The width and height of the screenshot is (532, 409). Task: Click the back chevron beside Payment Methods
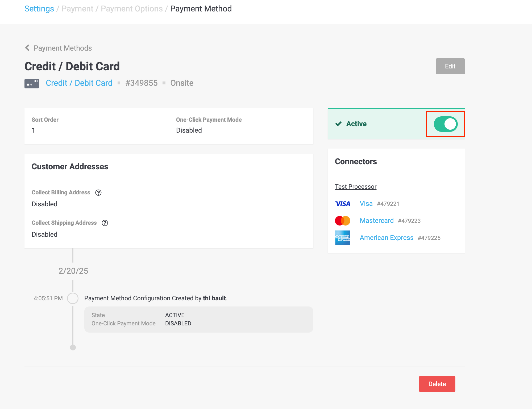click(x=27, y=48)
